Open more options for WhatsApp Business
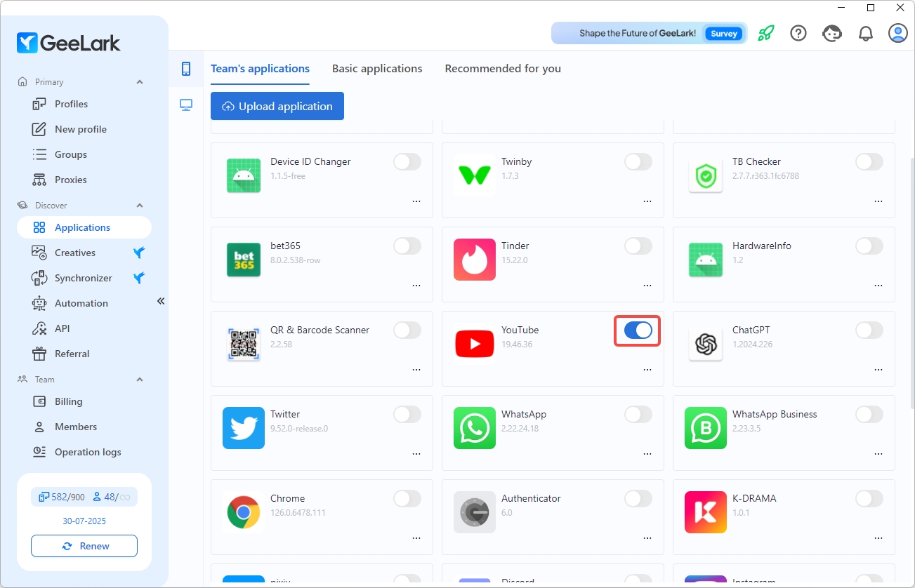This screenshot has height=588, width=915. coord(878,454)
